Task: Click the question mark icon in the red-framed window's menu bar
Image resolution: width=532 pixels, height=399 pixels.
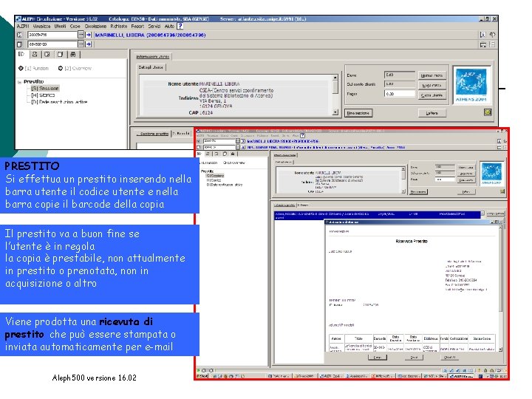Action: point(302,135)
